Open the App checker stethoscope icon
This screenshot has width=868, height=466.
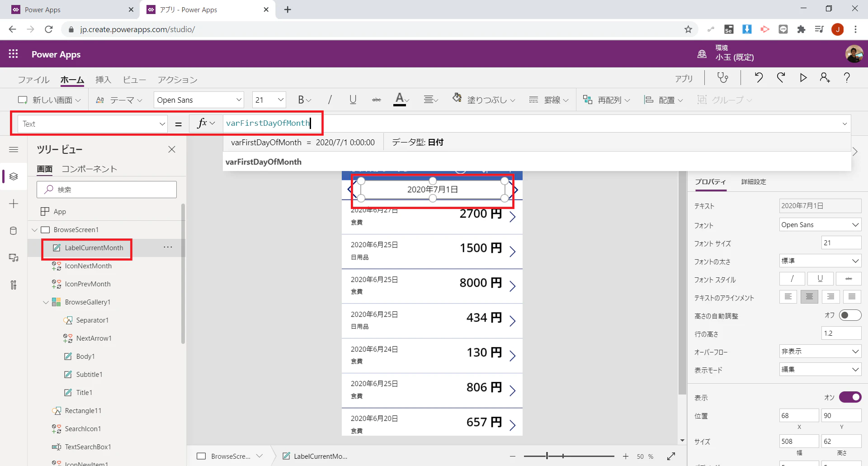pos(723,78)
